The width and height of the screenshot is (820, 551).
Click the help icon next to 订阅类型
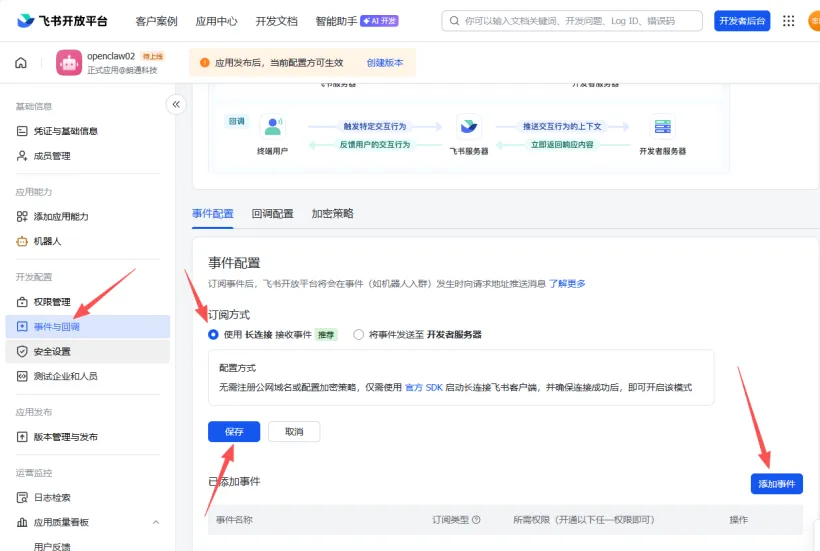coord(476,520)
